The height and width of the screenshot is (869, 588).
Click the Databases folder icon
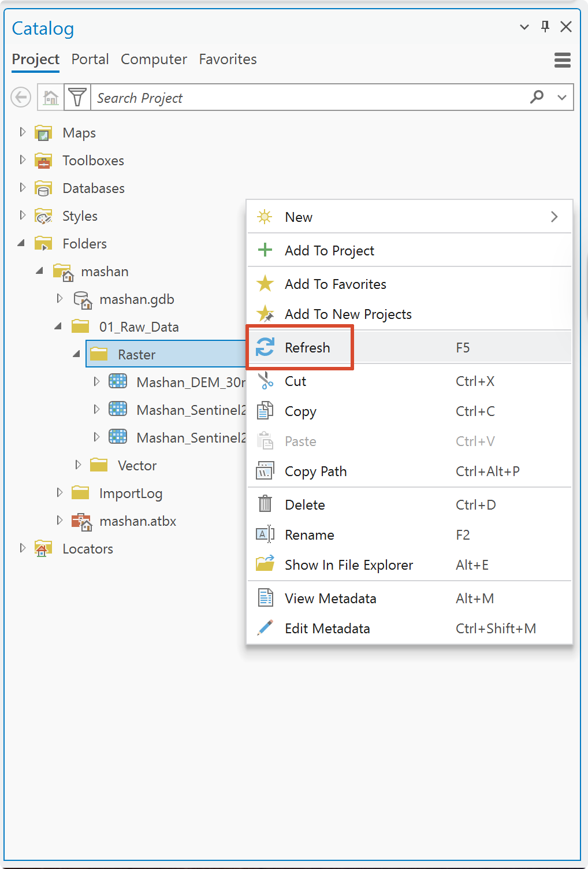(43, 188)
